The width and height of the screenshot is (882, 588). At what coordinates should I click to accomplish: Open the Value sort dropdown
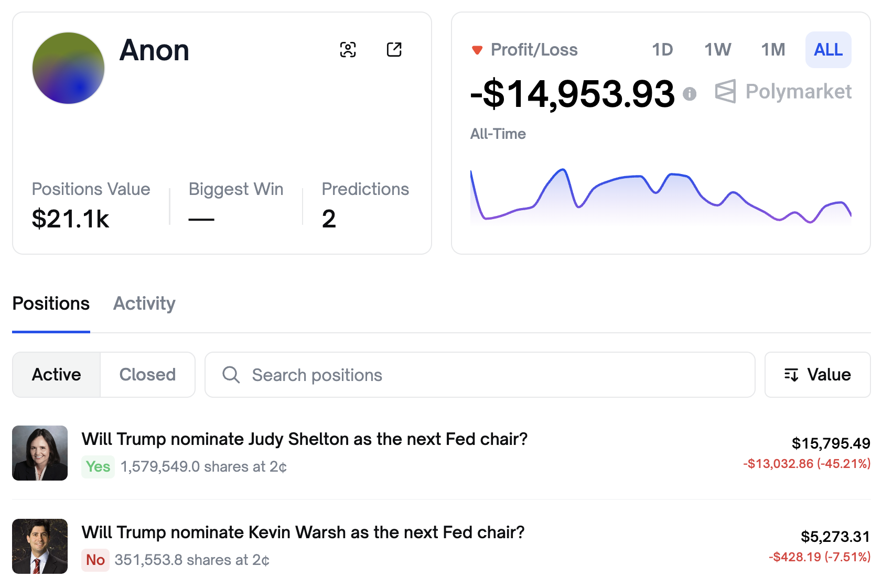coord(817,375)
